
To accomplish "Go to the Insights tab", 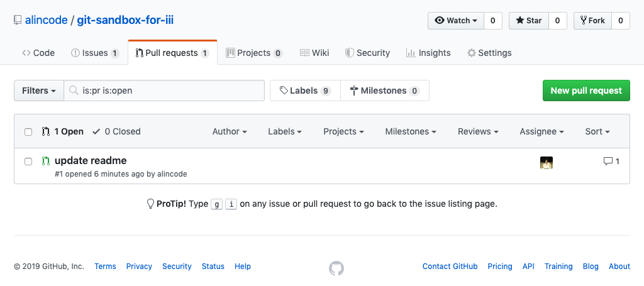I will pos(428,53).
